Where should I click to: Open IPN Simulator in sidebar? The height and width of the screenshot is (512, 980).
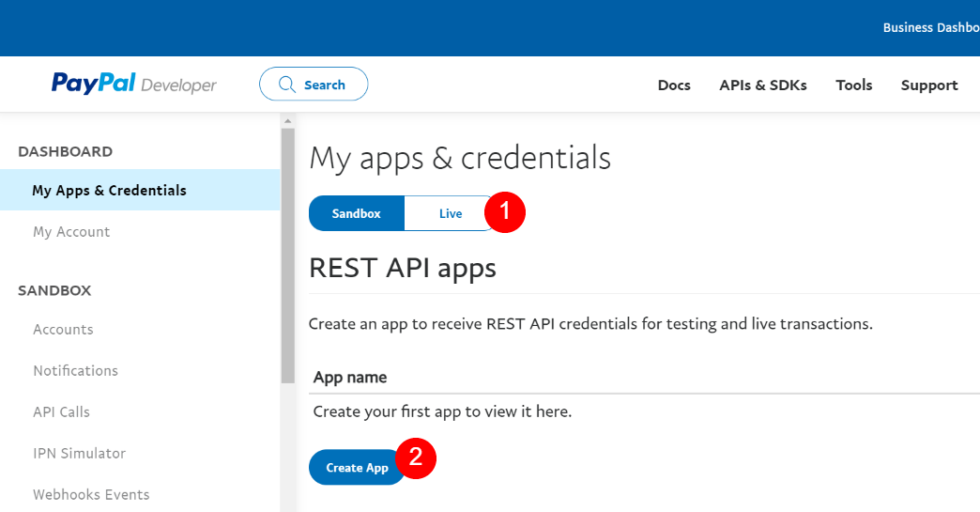click(x=80, y=453)
